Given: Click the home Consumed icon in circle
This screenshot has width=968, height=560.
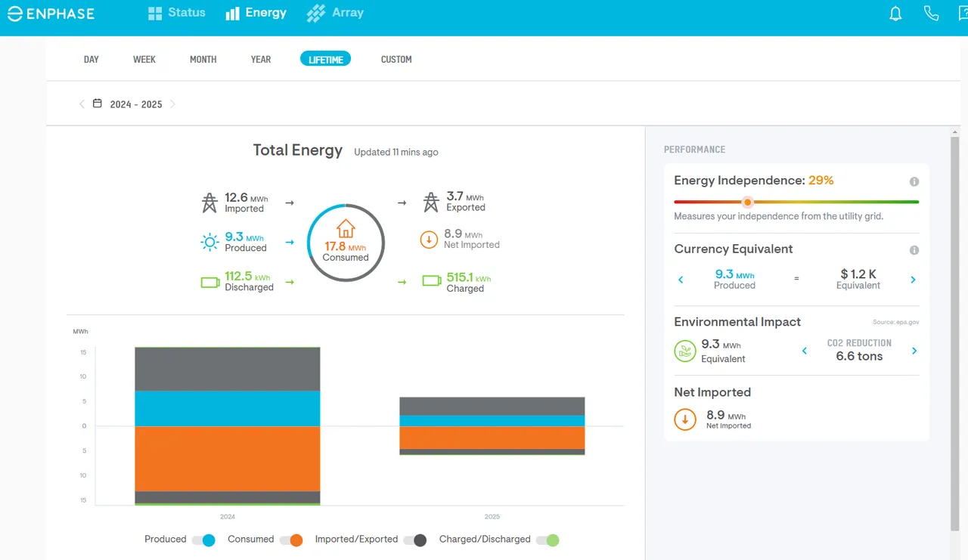Looking at the screenshot, I should tap(346, 228).
